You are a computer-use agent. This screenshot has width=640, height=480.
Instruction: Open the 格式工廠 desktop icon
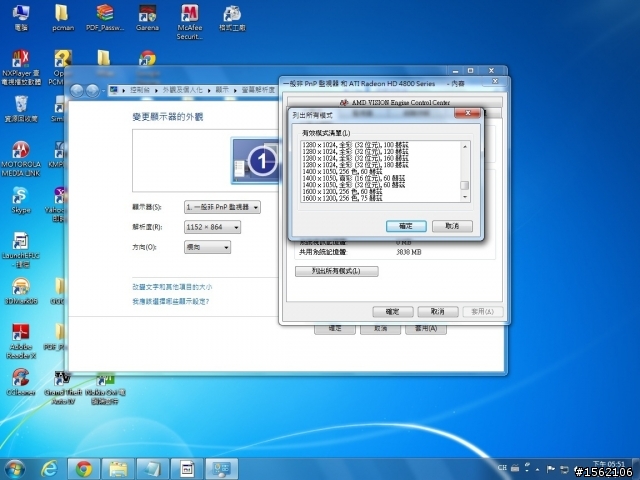pos(232,18)
